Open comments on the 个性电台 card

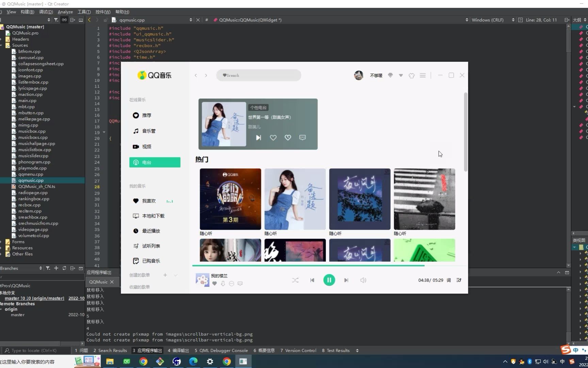[x=303, y=138]
